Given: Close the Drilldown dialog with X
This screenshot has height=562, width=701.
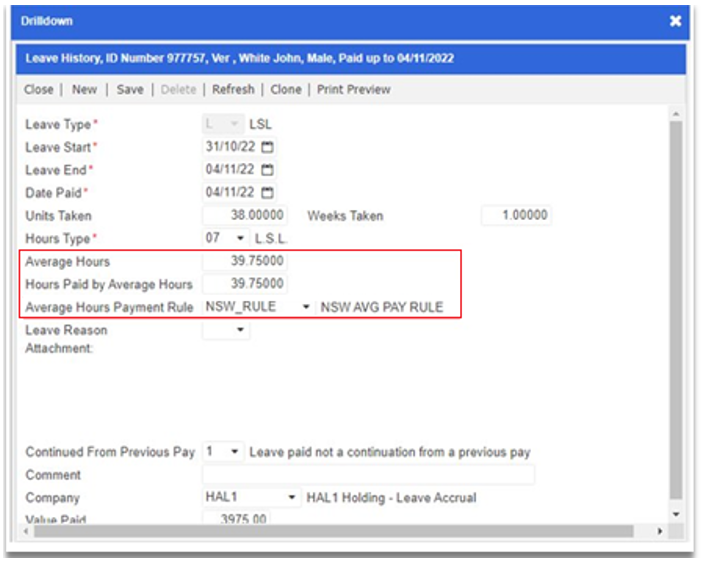Looking at the screenshot, I should [x=676, y=21].
